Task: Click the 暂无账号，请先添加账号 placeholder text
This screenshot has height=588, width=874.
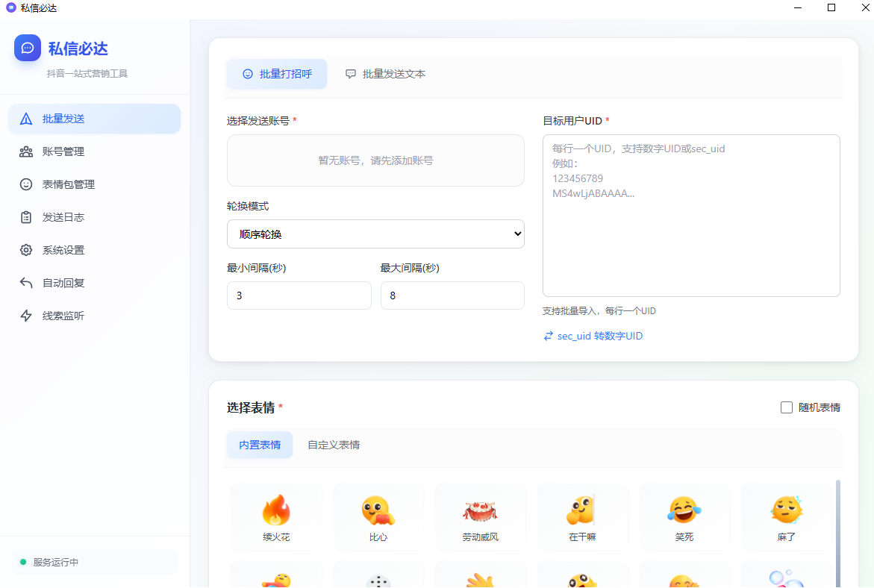Action: [375, 160]
